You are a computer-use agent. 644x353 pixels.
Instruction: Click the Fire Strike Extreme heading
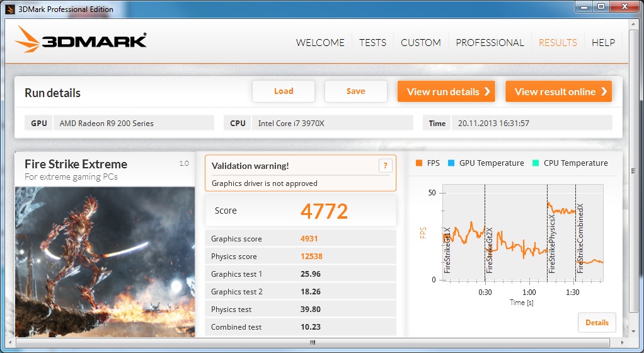click(76, 164)
